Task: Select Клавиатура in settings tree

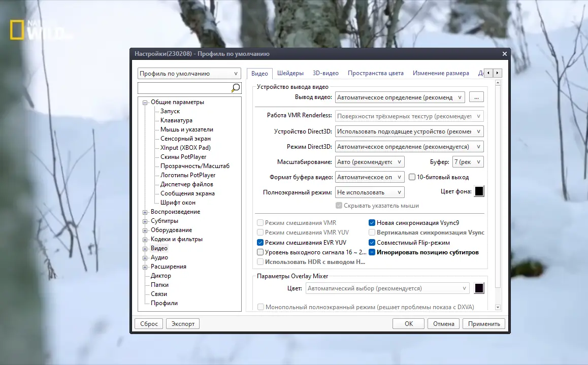Action: [176, 120]
